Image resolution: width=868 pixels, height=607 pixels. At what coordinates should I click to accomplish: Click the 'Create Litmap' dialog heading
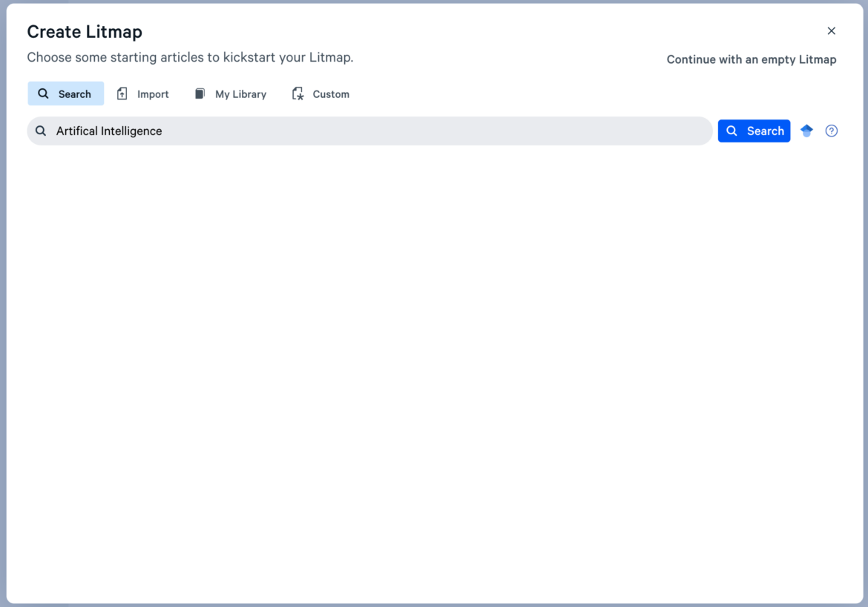[x=85, y=32]
